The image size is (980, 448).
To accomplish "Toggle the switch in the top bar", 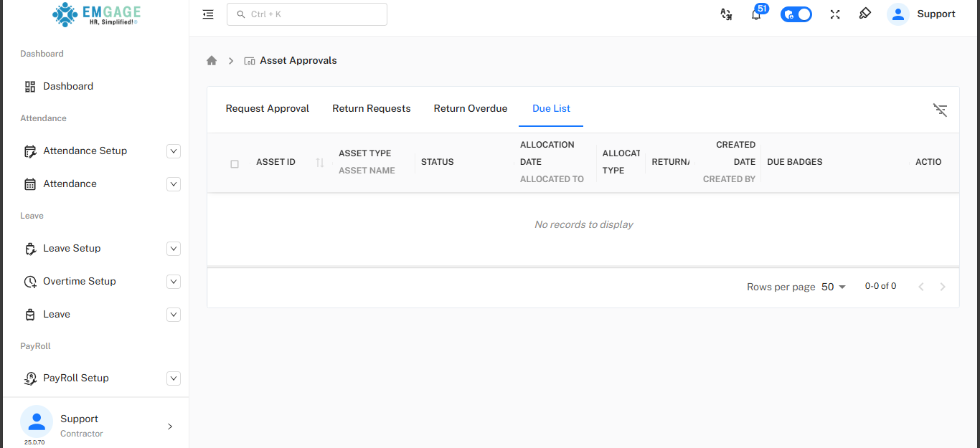I will 796,14.
